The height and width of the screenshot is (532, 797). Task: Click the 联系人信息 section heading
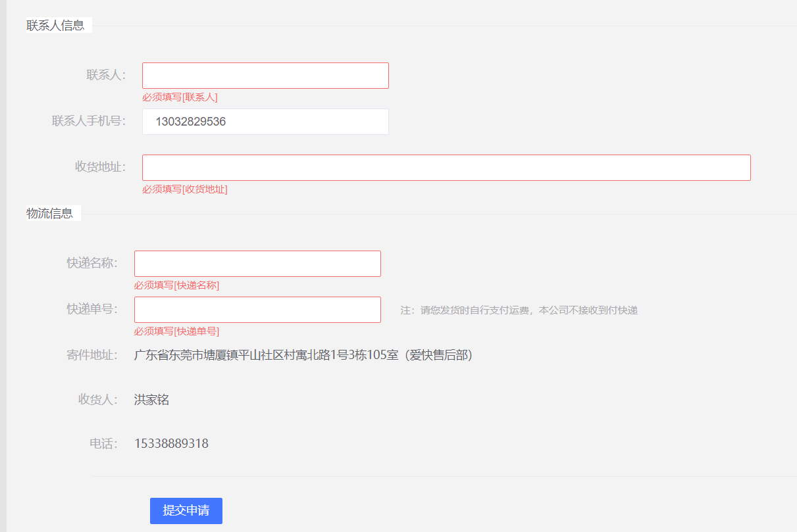coord(55,26)
